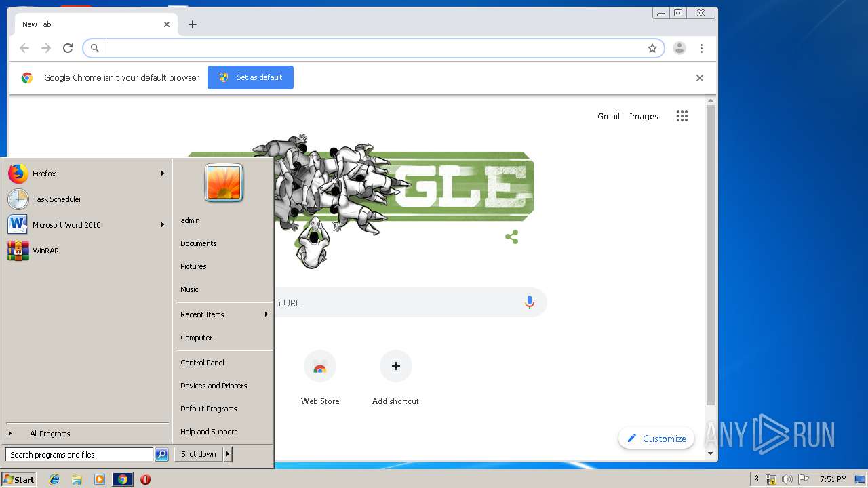Open the Images link
Screen dimensions: 868x488
[644, 116]
